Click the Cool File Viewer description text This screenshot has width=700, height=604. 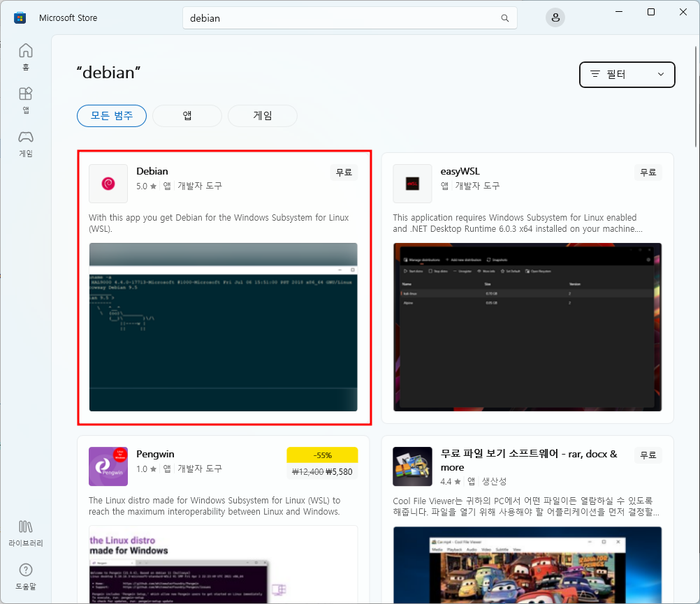[x=526, y=506]
